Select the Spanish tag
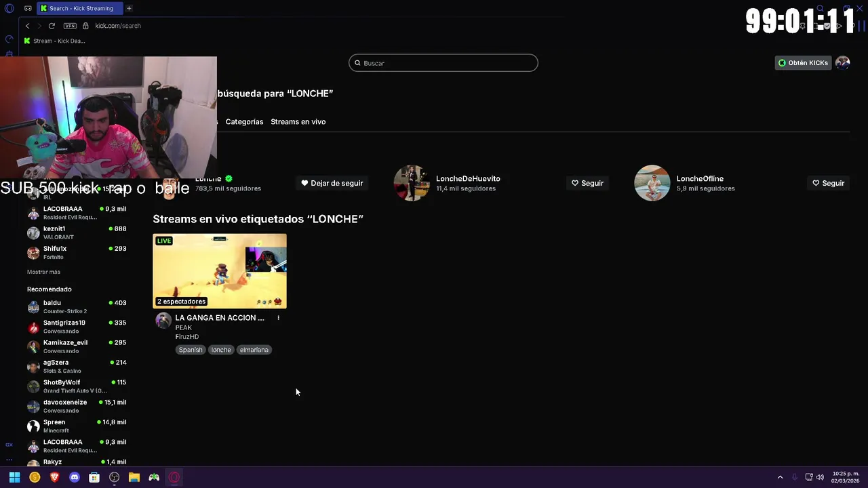This screenshot has width=868, height=488. [191, 350]
